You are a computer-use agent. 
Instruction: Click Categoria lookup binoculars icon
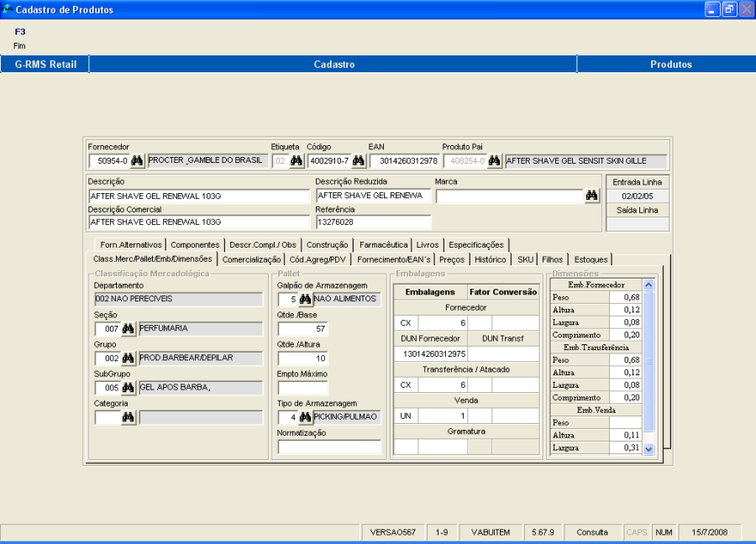tap(129, 417)
